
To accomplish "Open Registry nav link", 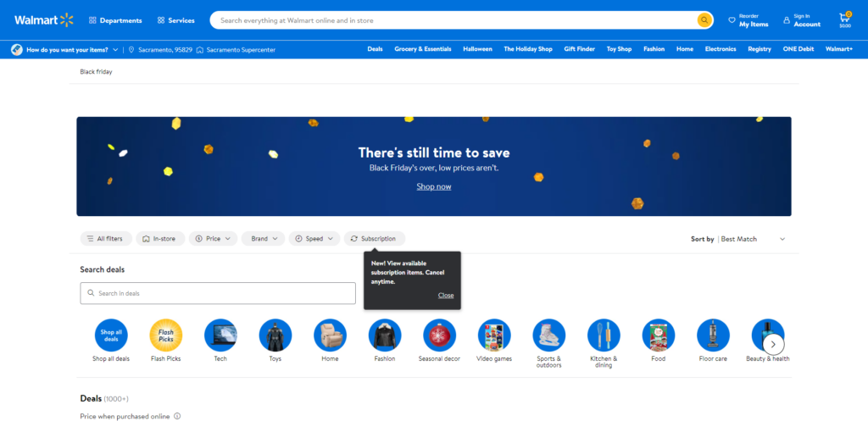I will pyautogui.click(x=759, y=49).
